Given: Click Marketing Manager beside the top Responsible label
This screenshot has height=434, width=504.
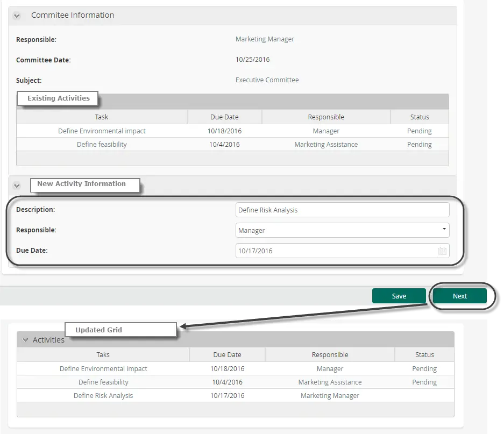Looking at the screenshot, I should click(265, 39).
